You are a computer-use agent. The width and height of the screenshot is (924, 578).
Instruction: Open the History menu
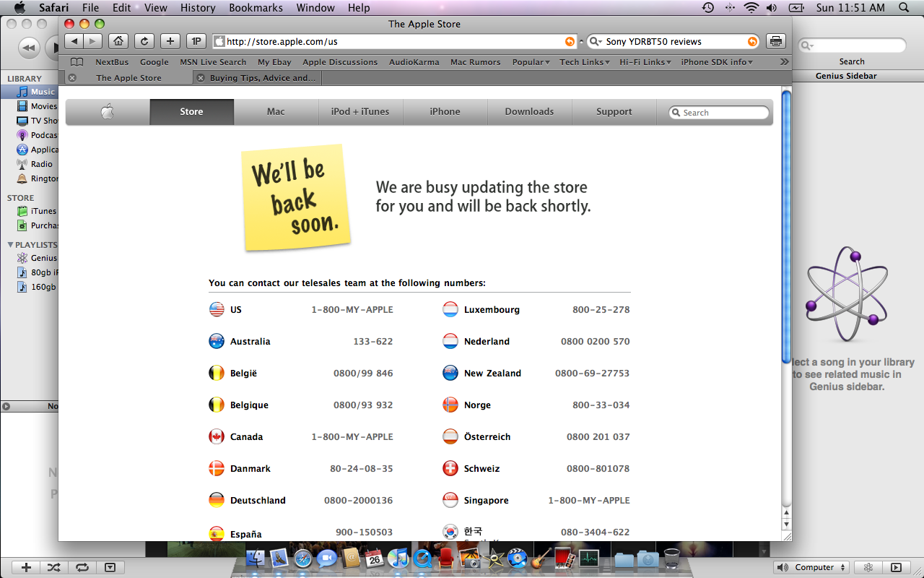pyautogui.click(x=198, y=8)
